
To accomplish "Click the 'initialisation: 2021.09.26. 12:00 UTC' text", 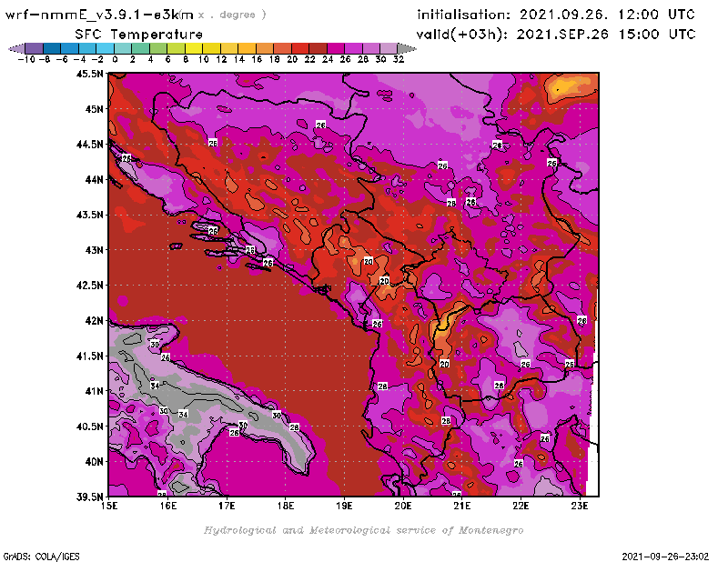I will (x=556, y=15).
